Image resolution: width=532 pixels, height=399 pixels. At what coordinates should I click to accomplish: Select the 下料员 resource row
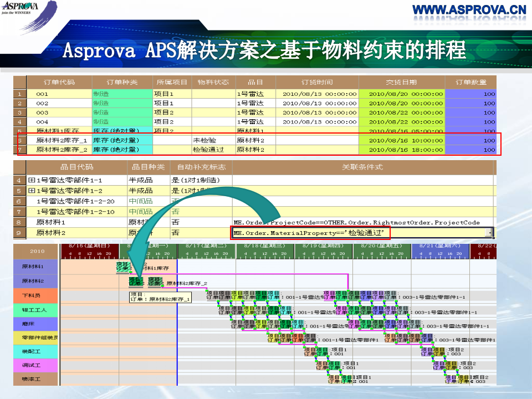[x=36, y=295]
